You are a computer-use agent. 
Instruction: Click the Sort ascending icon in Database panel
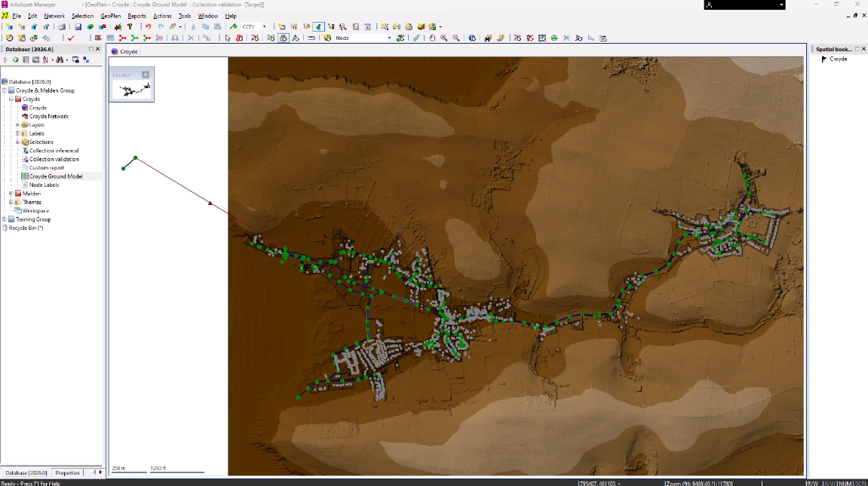point(44,60)
